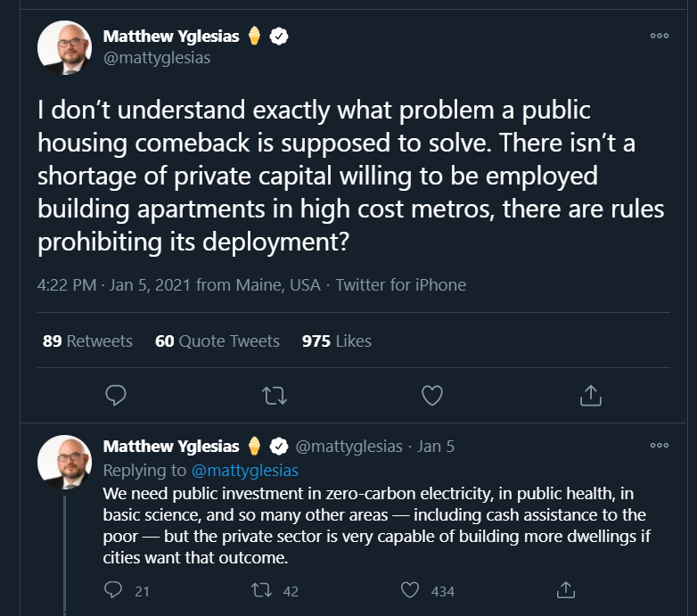This screenshot has height=616, width=697.
Task: Open Matthew Yglesias profile picture on main tweet
Action: pyautogui.click(x=65, y=48)
